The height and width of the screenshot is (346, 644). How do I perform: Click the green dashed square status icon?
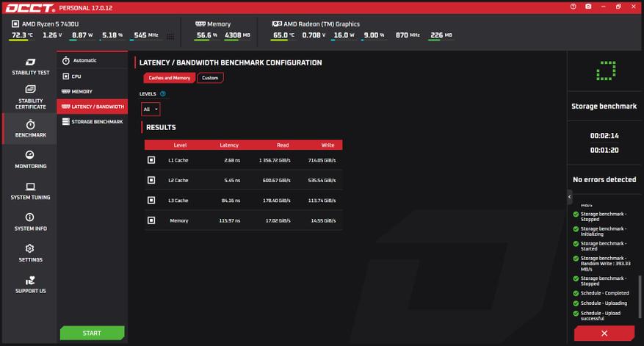[606, 71]
